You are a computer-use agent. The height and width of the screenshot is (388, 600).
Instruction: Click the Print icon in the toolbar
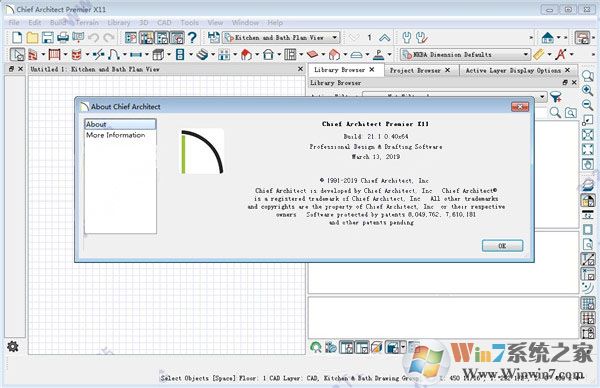click(x=62, y=37)
